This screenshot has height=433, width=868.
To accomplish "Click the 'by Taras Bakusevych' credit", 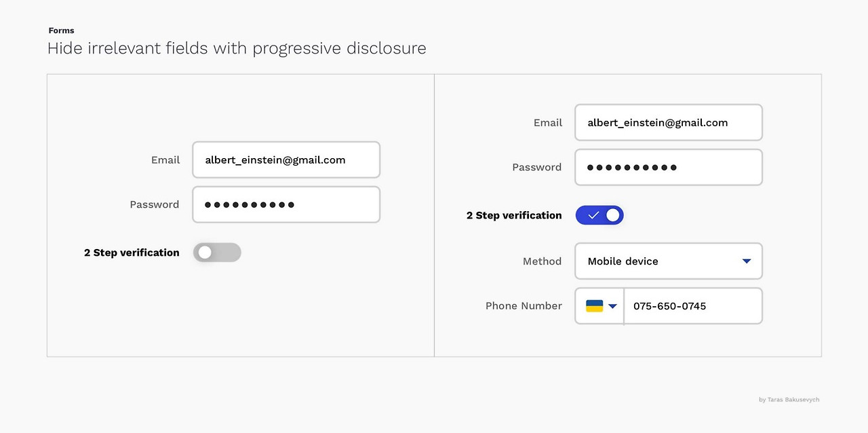I will point(790,400).
